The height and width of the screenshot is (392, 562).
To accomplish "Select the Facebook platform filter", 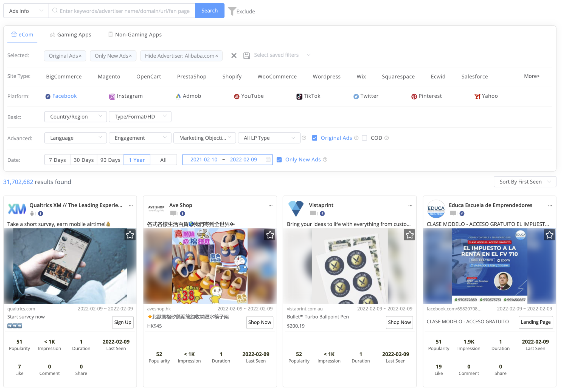I will click(x=61, y=96).
